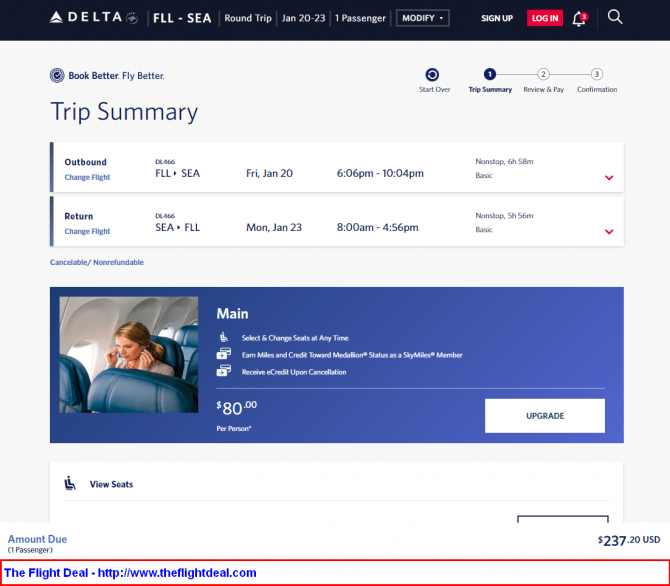Click the Trip Summary step 1 marker
The height and width of the screenshot is (586, 670).
click(490, 74)
